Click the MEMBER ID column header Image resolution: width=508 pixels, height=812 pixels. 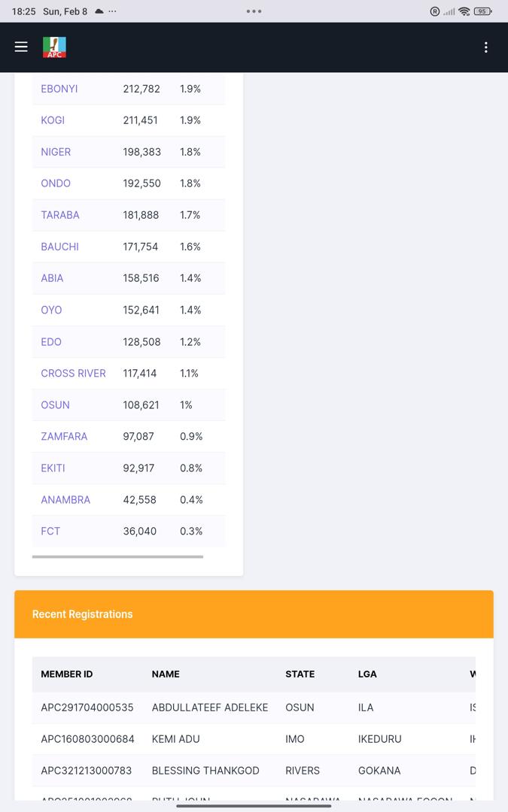coord(67,674)
